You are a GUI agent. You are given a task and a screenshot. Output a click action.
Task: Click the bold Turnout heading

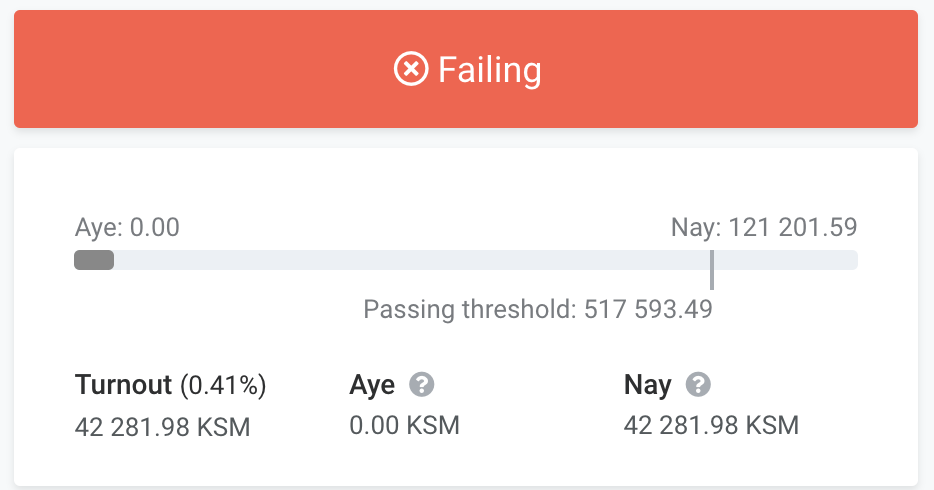(x=123, y=385)
